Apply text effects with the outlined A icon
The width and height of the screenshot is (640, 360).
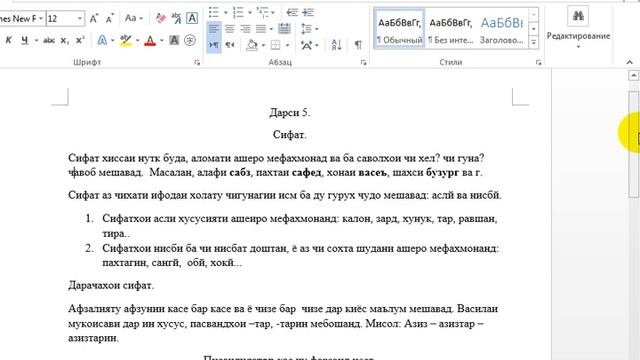(102, 40)
